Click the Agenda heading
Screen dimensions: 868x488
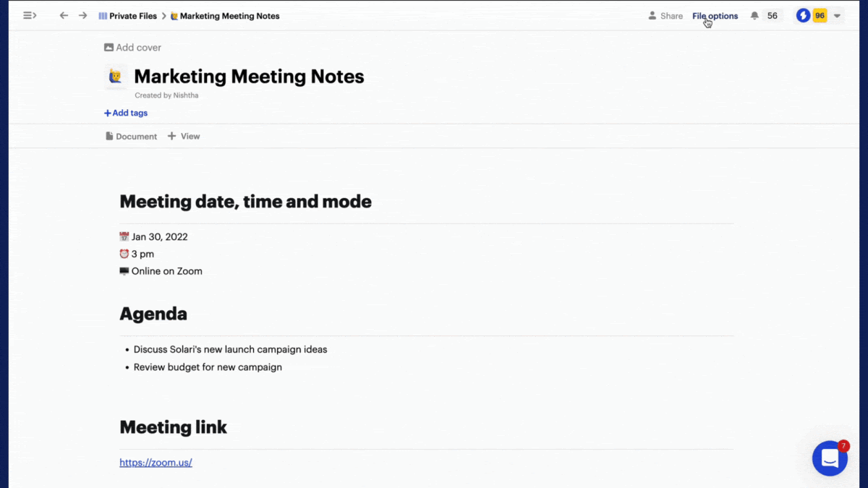[153, 314]
